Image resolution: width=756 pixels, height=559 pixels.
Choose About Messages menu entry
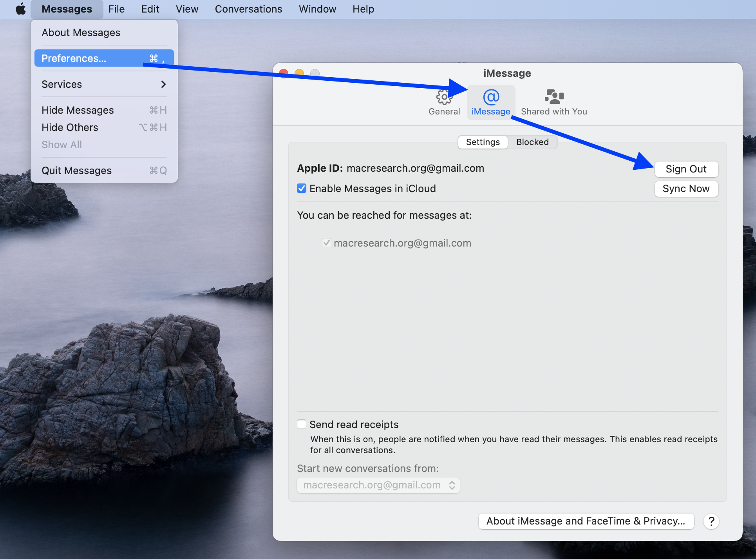click(x=104, y=33)
